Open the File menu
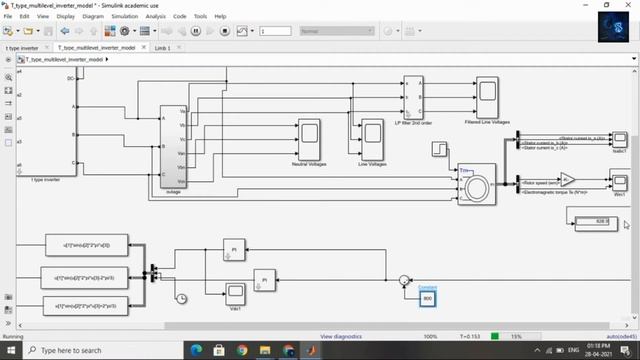640x360 pixels. [8, 16]
